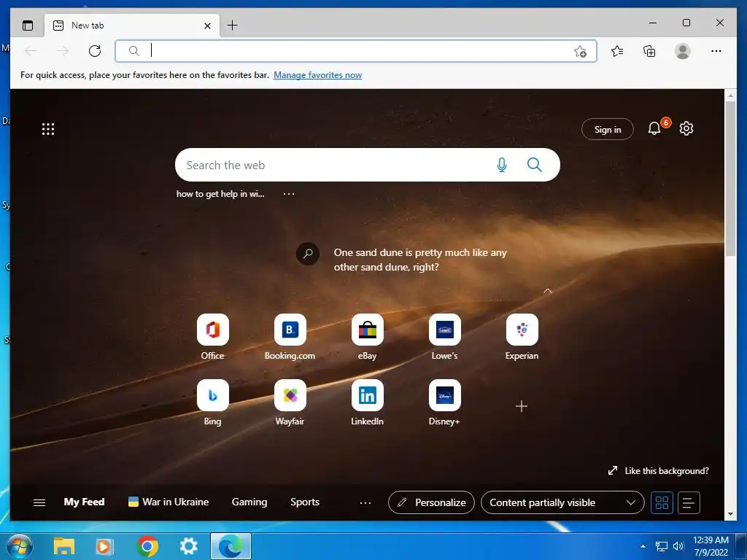The height and width of the screenshot is (560, 747).
Task: Switch feed to list view
Action: pyautogui.click(x=689, y=502)
